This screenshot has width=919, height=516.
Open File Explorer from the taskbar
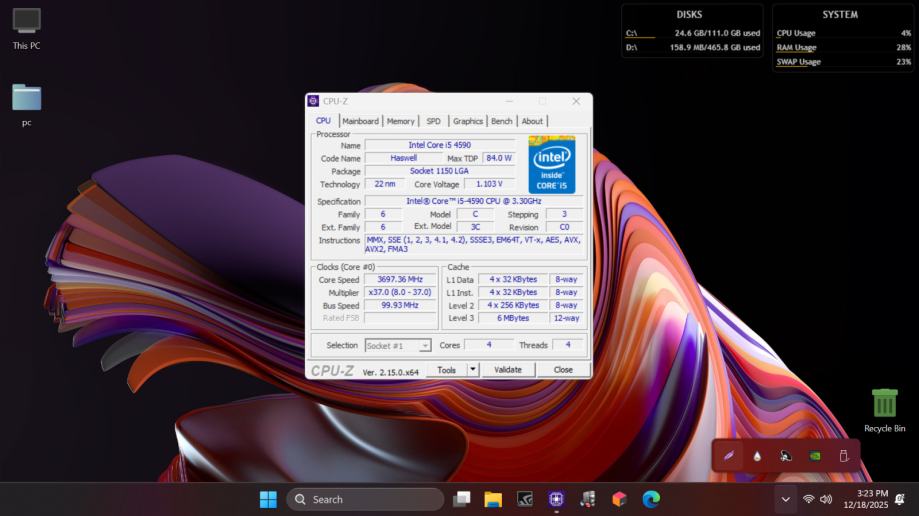(x=493, y=499)
